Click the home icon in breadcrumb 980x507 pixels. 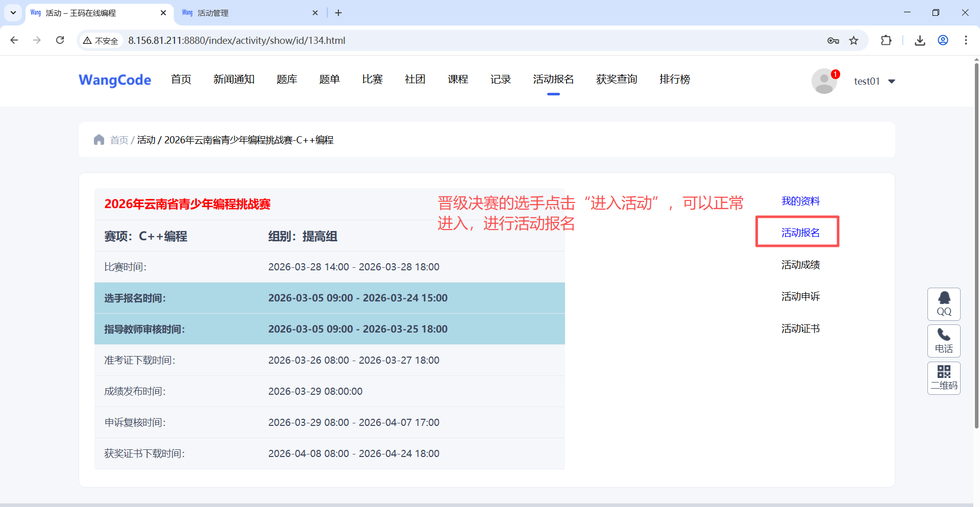[99, 140]
